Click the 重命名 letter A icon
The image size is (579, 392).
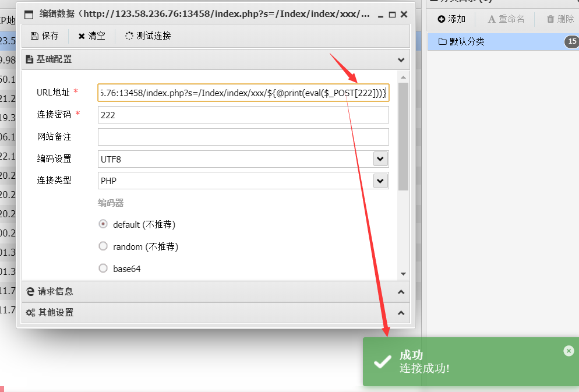tap(492, 19)
